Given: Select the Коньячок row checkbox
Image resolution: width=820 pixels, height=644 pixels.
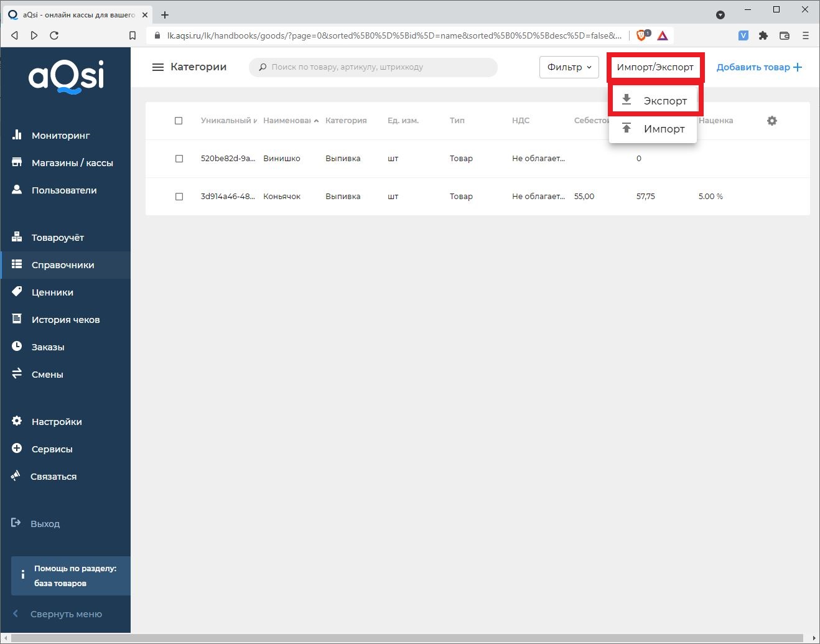Looking at the screenshot, I should point(179,197).
